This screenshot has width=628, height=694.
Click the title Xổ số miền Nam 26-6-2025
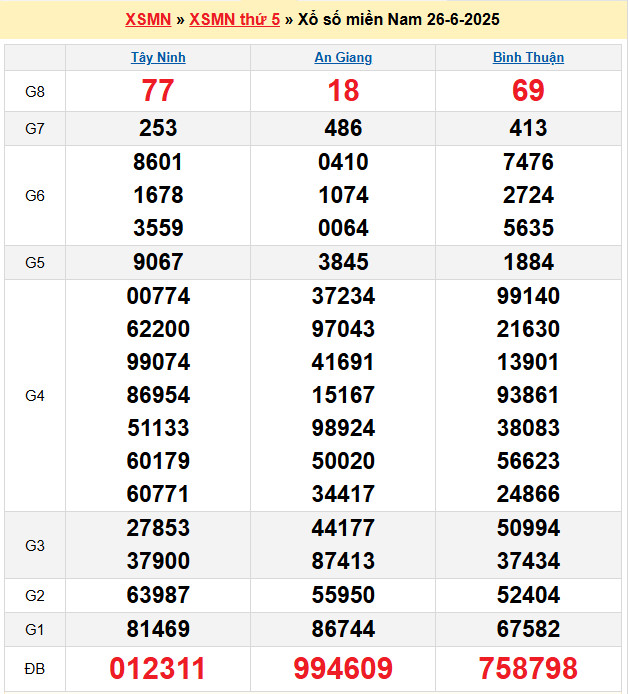coord(399,19)
